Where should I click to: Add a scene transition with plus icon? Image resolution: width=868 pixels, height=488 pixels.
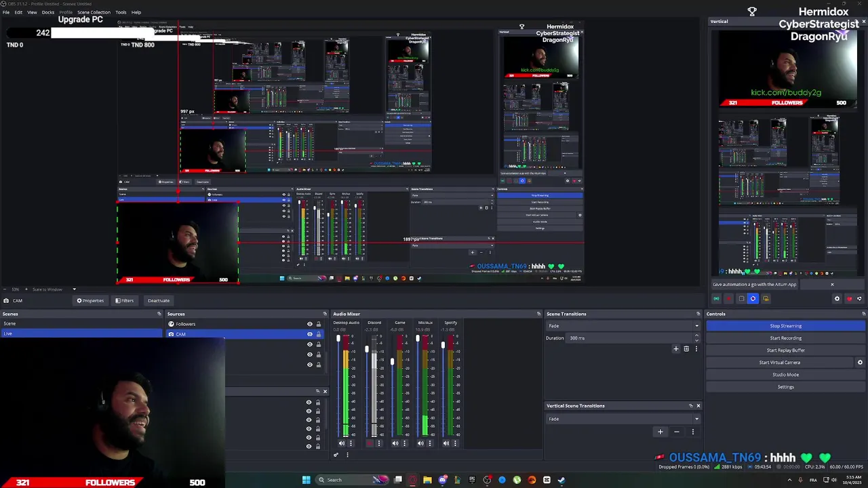coord(675,349)
